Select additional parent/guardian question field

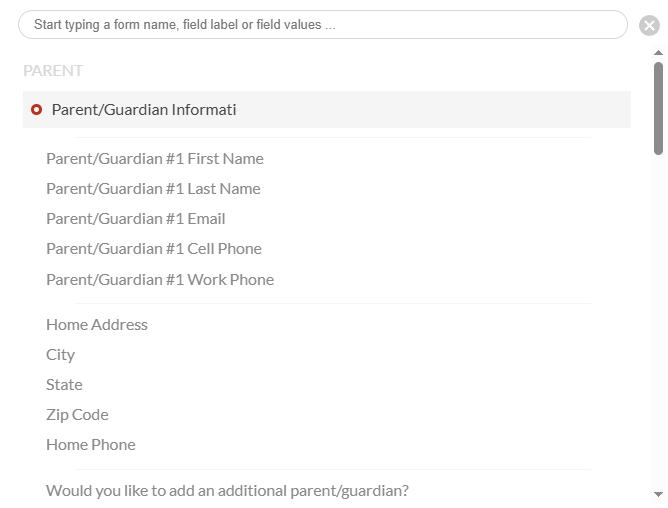pos(227,491)
